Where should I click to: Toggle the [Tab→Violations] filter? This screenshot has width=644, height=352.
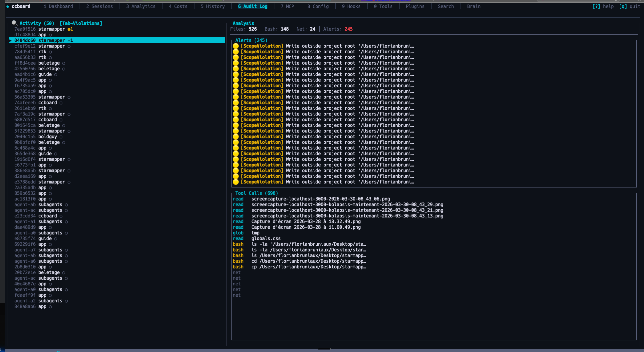click(81, 23)
